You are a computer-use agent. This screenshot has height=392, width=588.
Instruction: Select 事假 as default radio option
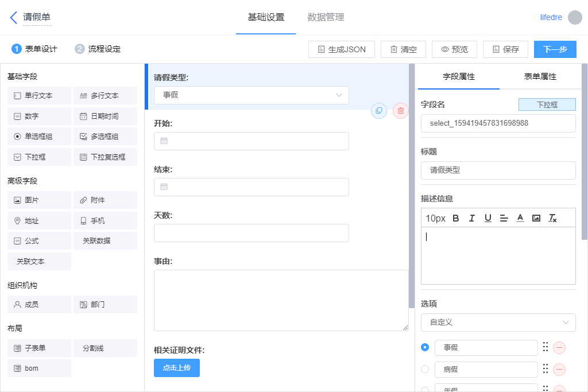click(x=425, y=347)
